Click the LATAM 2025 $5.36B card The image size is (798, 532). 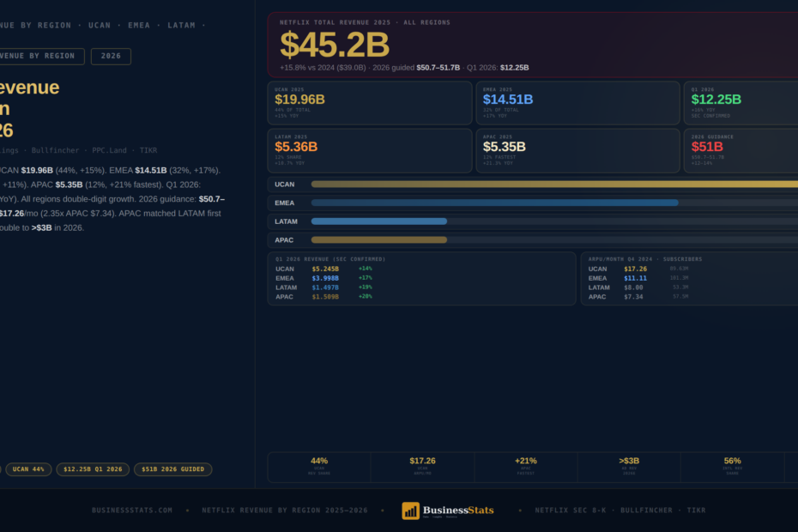pyautogui.click(x=370, y=151)
